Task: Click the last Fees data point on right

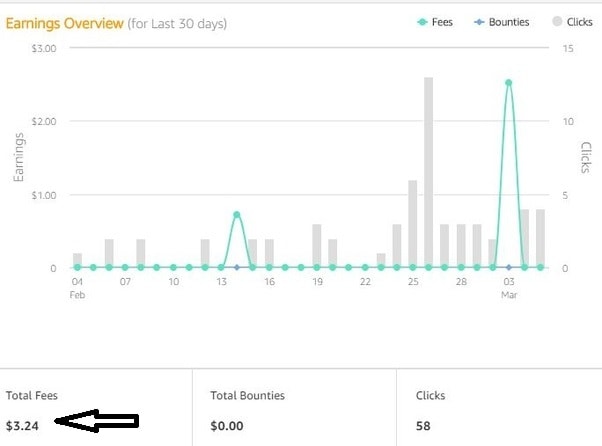Action: 540,267
